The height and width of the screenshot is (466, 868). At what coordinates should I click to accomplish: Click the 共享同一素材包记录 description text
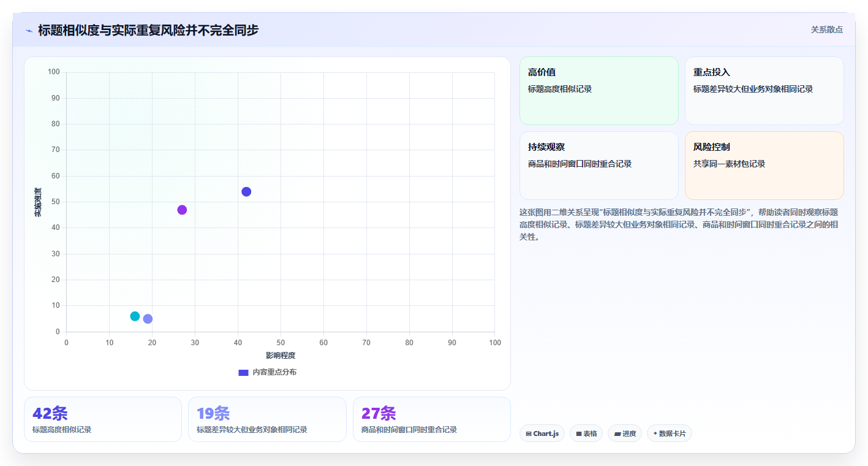(x=730, y=164)
